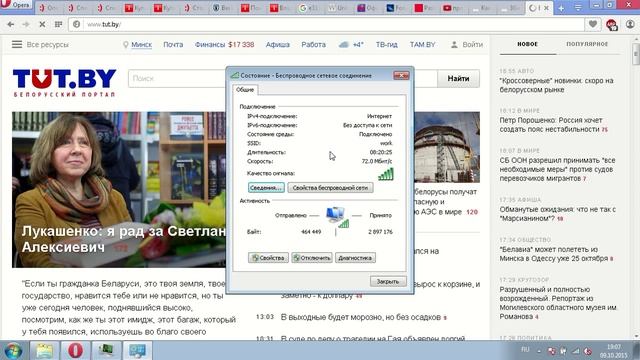The height and width of the screenshot is (360, 640).
Task: Open the nuclear plant photo thumbnail
Action: coord(447,147)
